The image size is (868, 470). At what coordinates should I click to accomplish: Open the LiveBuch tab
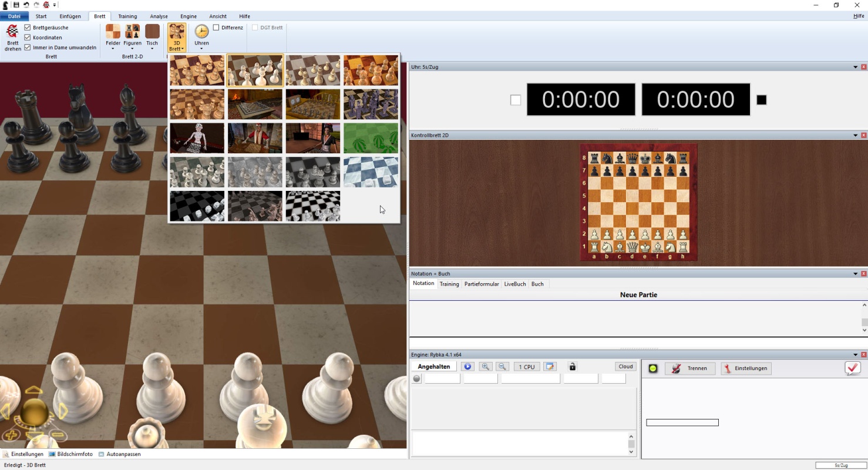(x=515, y=284)
